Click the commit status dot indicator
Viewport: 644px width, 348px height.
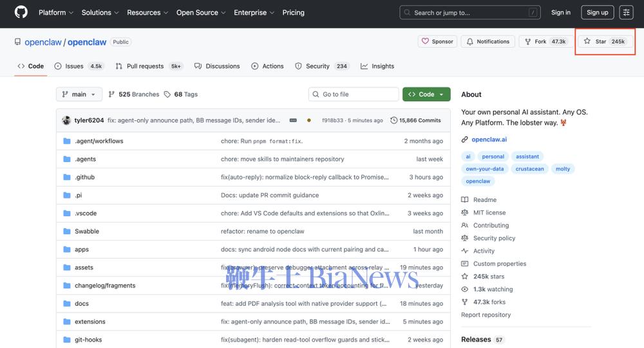(309, 120)
